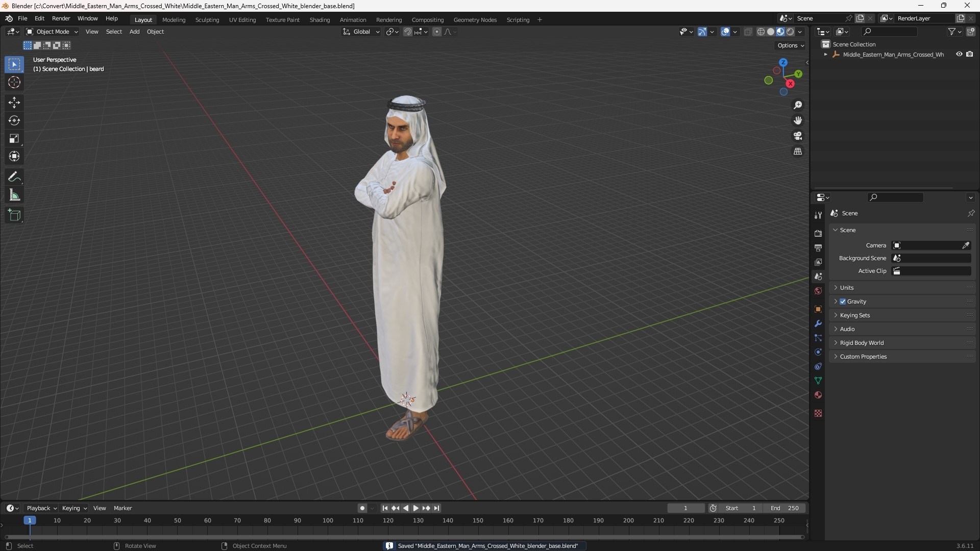Select the Add Cube tool
The width and height of the screenshot is (980, 551).
pyautogui.click(x=14, y=215)
